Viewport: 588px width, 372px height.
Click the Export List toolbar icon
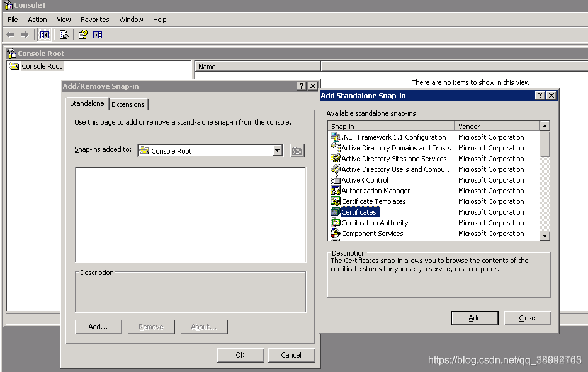coord(64,35)
